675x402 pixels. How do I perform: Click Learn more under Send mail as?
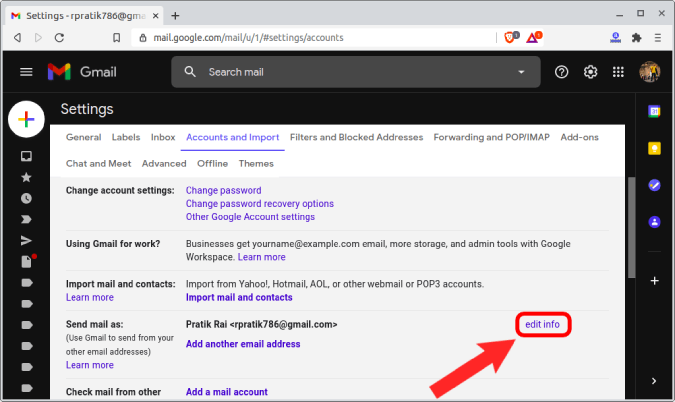(x=90, y=365)
